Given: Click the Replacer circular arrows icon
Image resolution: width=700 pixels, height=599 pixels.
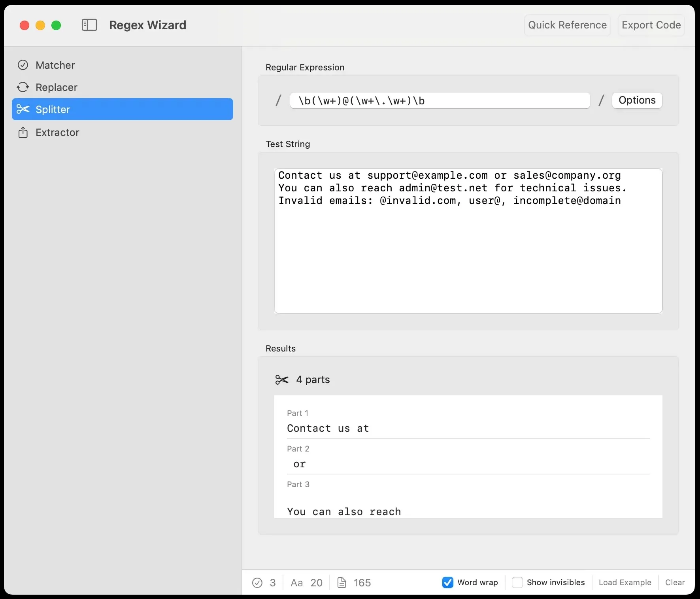Looking at the screenshot, I should pyautogui.click(x=23, y=87).
